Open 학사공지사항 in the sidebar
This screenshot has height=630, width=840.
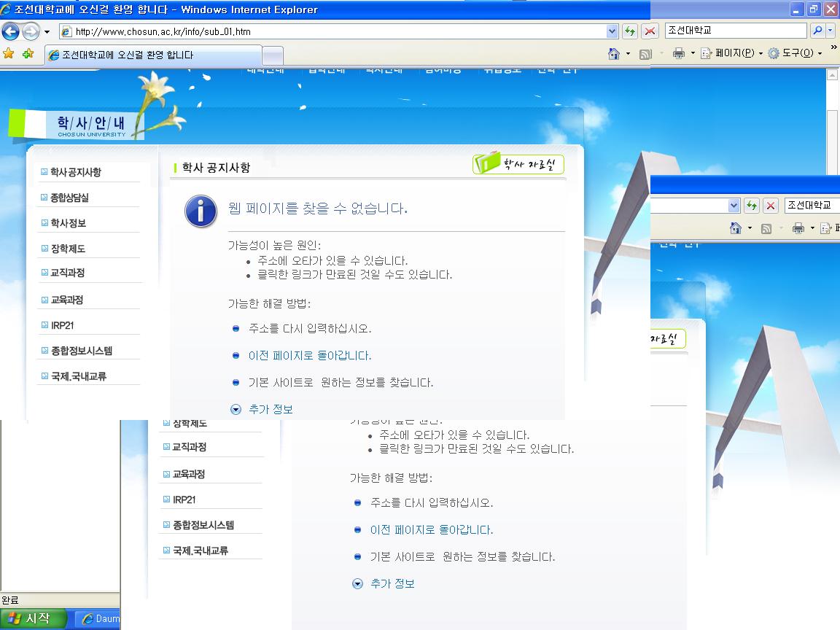[x=76, y=172]
